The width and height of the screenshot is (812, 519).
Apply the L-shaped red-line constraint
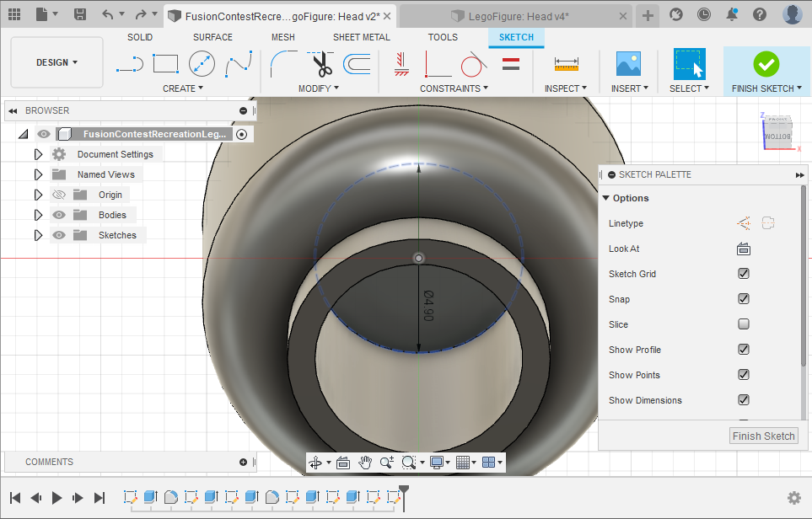pos(438,64)
